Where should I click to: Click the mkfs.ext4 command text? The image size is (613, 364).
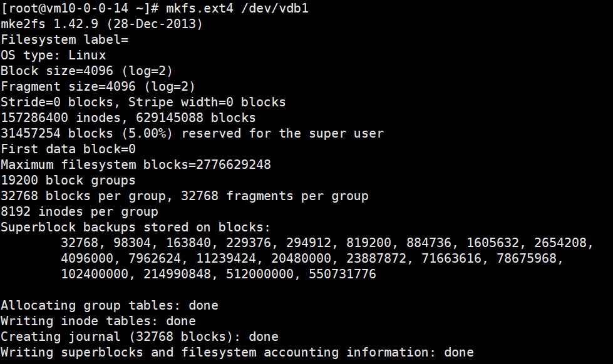199,8
